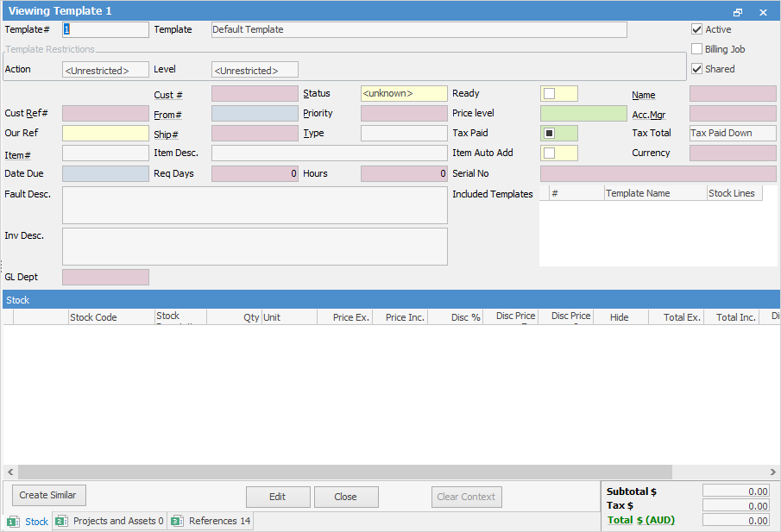This screenshot has height=532, width=781.
Task: Open the Status dropdown showing unknown
Action: (404, 93)
